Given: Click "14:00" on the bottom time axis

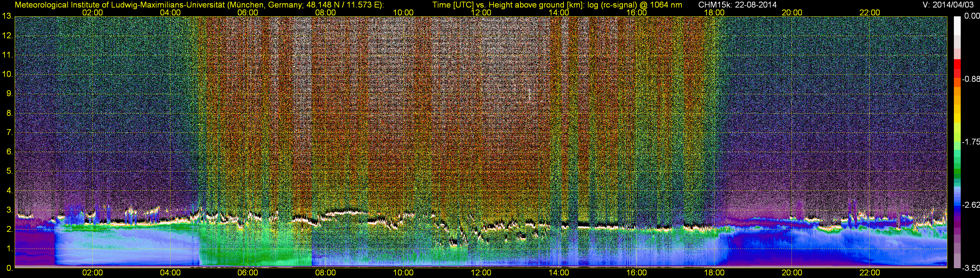Looking at the screenshot, I should point(559,273).
